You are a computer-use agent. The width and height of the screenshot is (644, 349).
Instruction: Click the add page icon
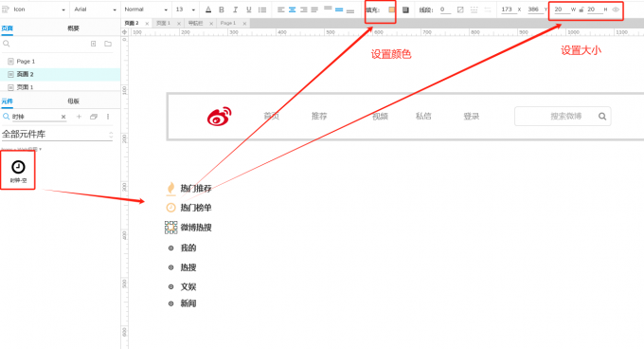click(x=93, y=44)
